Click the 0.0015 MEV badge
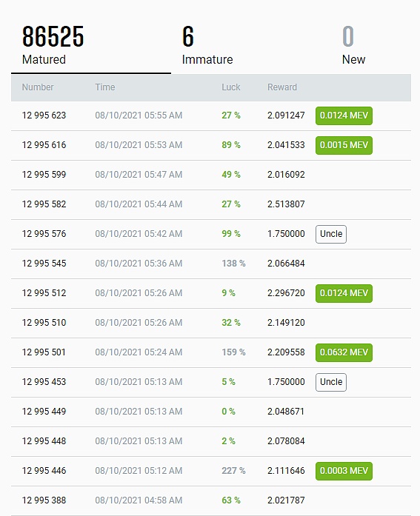The height and width of the screenshot is (516, 420). tap(344, 145)
